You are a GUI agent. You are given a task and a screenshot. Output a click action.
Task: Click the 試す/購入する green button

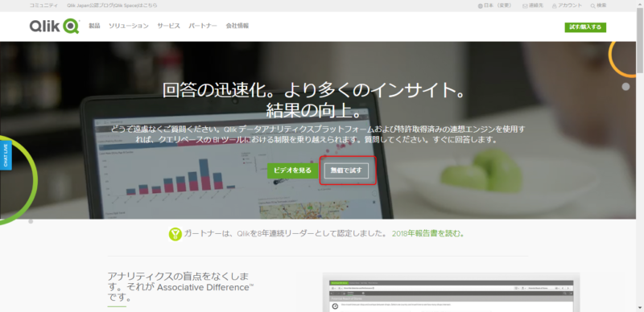(x=585, y=27)
